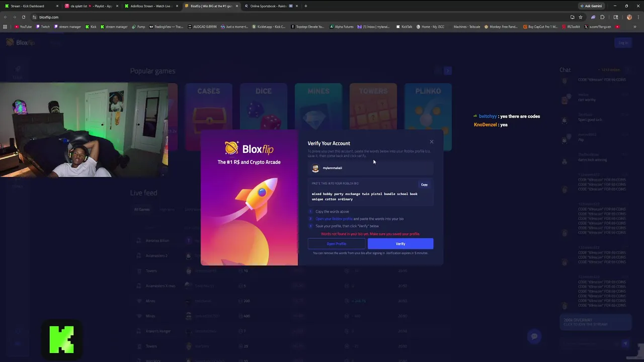This screenshot has width=644, height=362.
Task: Click the blue Verify button
Action: 400,244
